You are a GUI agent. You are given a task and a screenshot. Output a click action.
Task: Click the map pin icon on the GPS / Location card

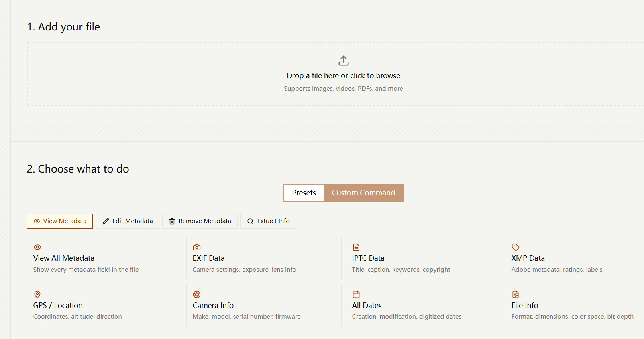[x=37, y=294]
